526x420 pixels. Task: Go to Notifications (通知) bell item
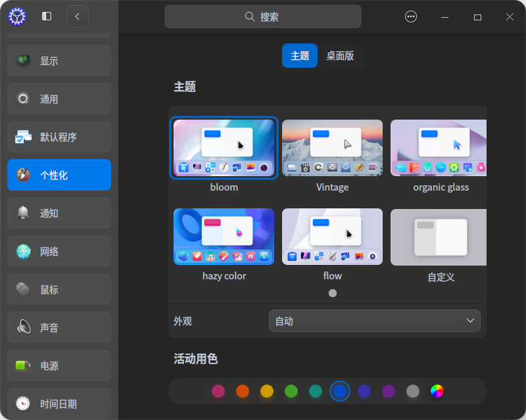pyautogui.click(x=59, y=213)
